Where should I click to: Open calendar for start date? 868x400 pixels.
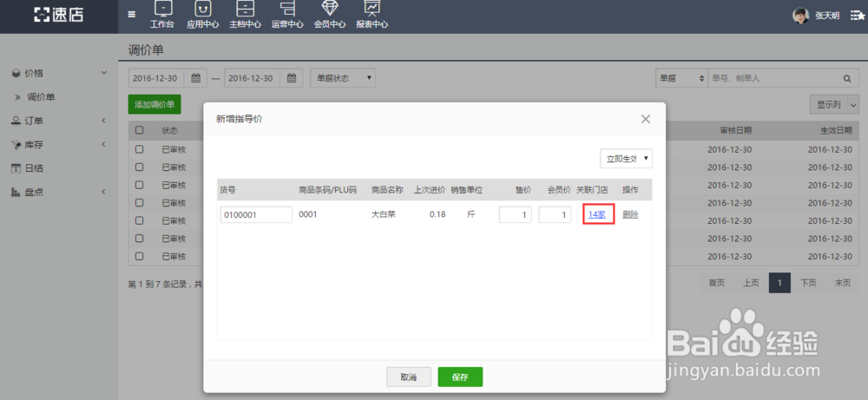pos(195,78)
